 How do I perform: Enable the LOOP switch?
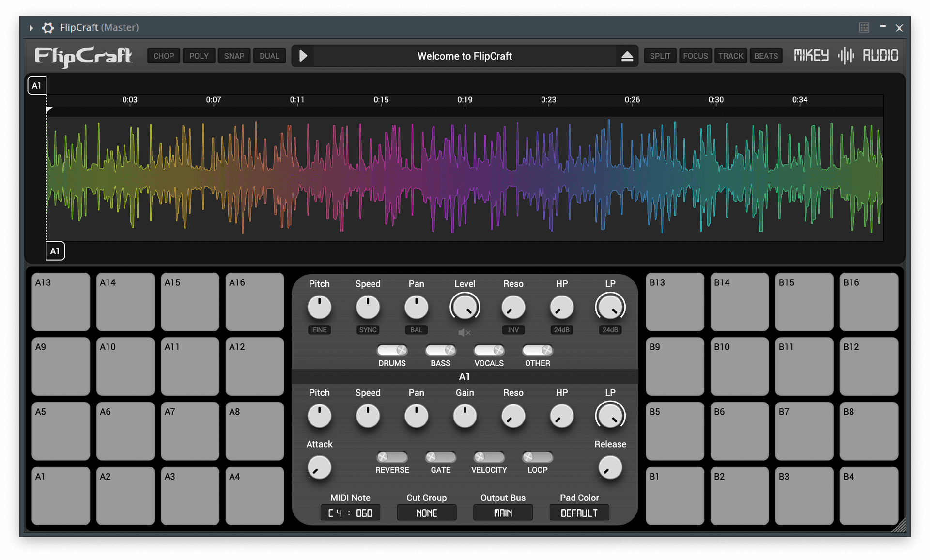click(x=538, y=457)
